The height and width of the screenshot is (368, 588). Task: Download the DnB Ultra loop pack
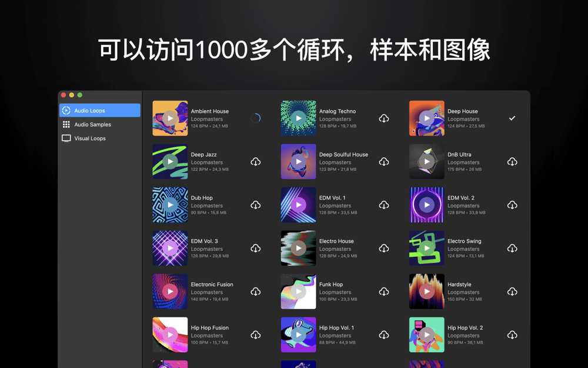click(512, 162)
